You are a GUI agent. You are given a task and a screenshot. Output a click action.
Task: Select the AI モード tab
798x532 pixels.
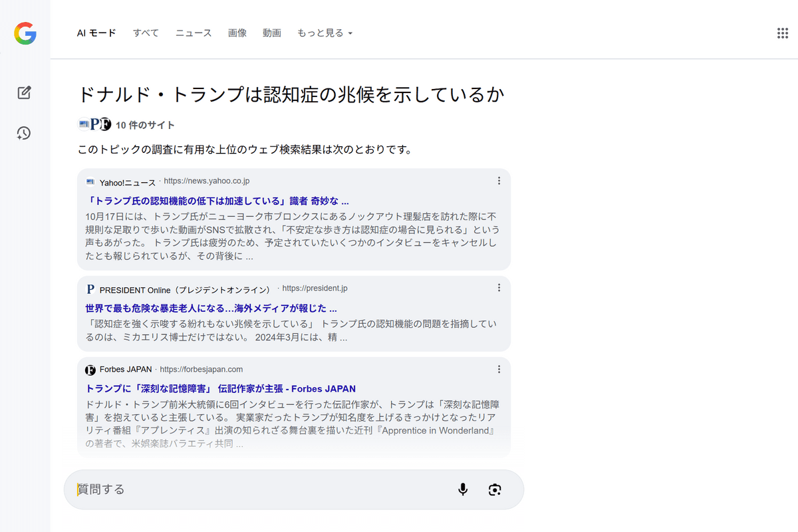(x=96, y=33)
